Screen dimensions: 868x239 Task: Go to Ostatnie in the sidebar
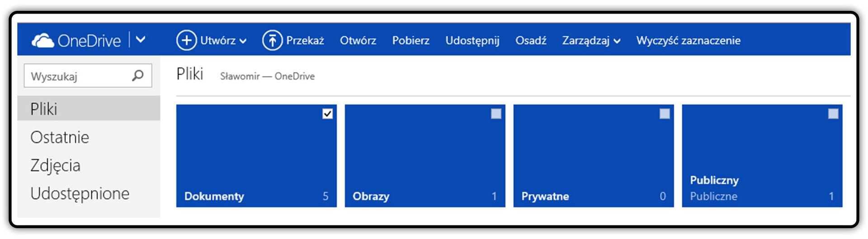tap(60, 137)
